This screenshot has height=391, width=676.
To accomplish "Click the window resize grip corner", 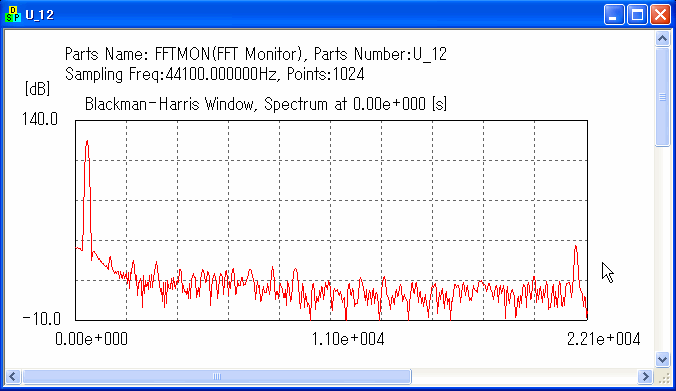I will 663,377.
